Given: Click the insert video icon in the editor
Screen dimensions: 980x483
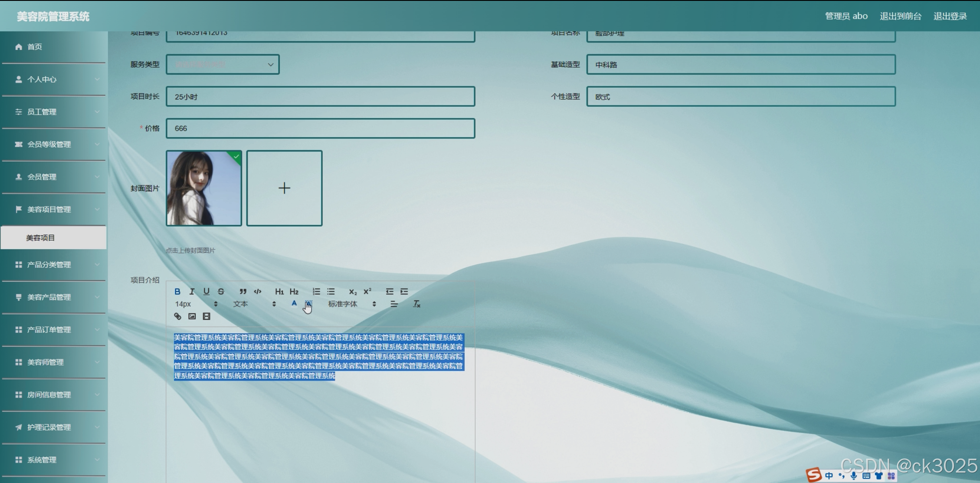Looking at the screenshot, I should tap(206, 316).
